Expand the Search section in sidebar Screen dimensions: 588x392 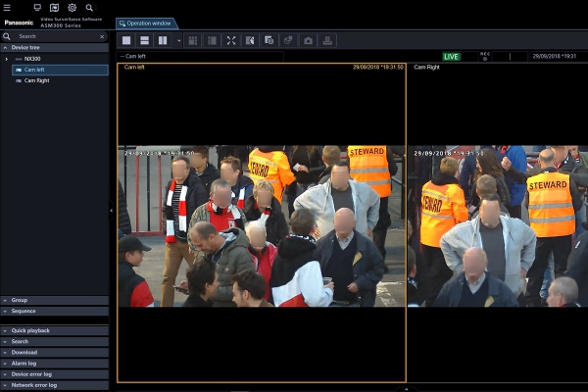tap(55, 341)
